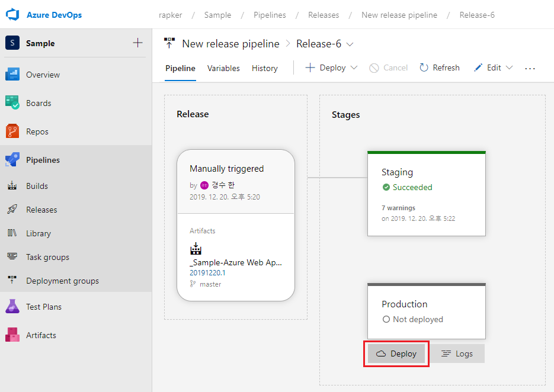Click the rapker breadcrumb
Viewport: 554px width, 392px height.
tap(170, 15)
